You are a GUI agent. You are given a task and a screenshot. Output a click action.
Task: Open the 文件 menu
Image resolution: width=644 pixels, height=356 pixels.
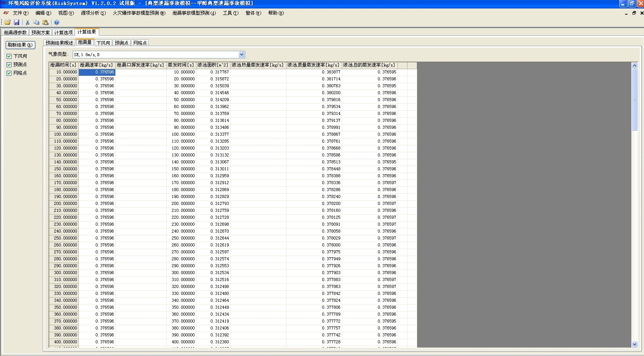21,13
